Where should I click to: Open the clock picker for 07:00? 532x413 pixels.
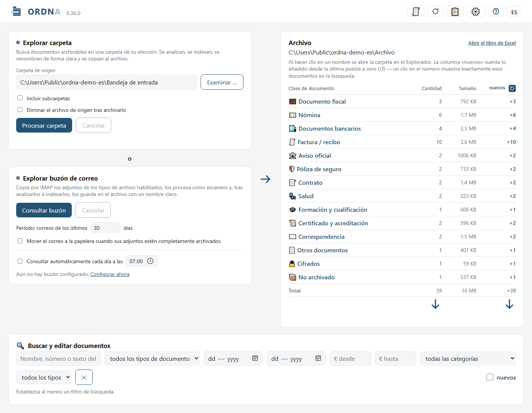pyautogui.click(x=150, y=261)
